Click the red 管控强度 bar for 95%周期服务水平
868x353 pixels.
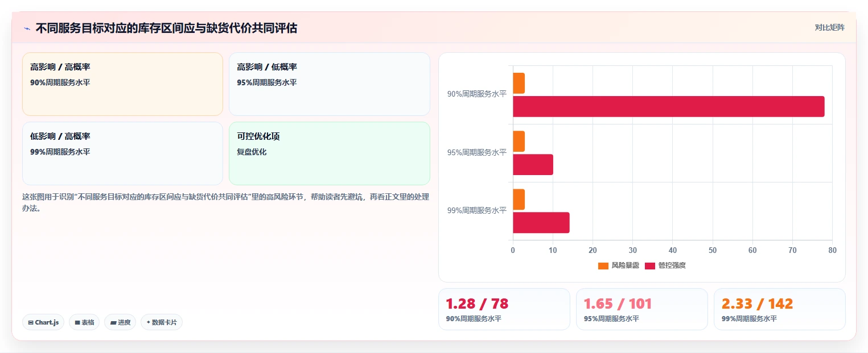coord(533,164)
